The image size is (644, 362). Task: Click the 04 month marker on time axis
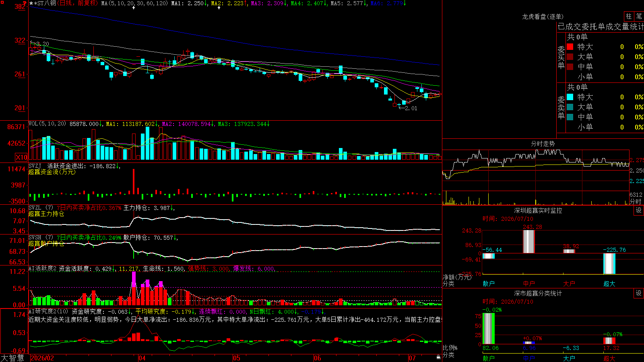142,358
